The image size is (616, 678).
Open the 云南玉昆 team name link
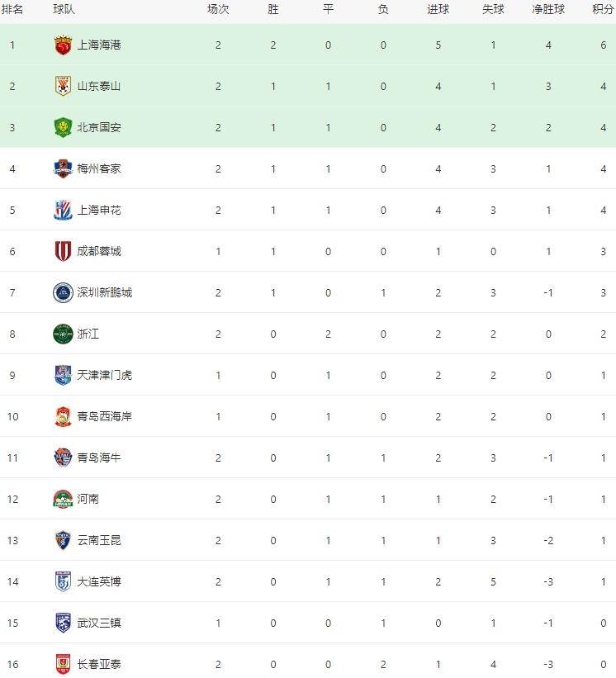pos(99,540)
